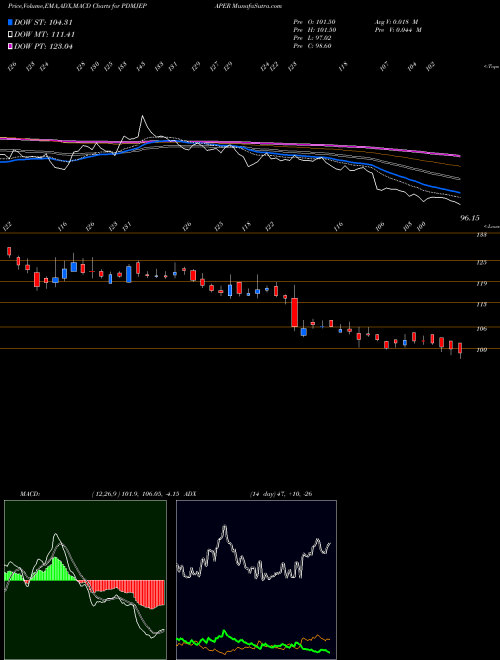Click the 100 price axis label
Viewport: 500px width, 660px height.
click(481, 350)
